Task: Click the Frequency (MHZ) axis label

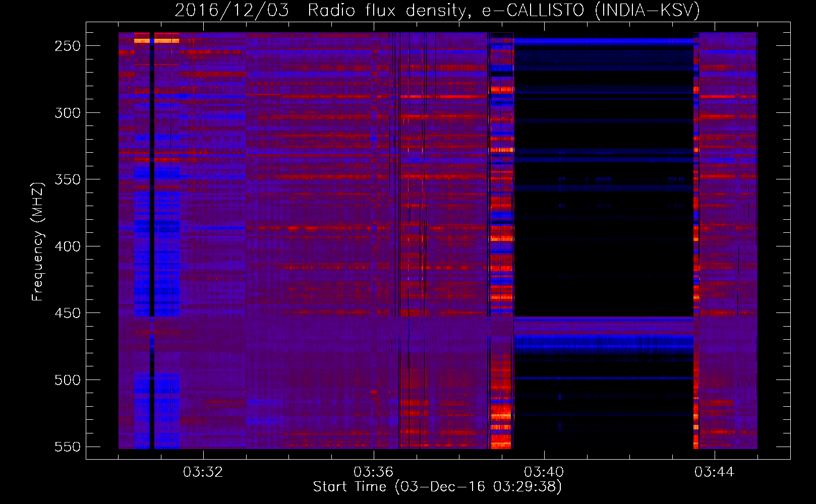Action: (x=38, y=242)
